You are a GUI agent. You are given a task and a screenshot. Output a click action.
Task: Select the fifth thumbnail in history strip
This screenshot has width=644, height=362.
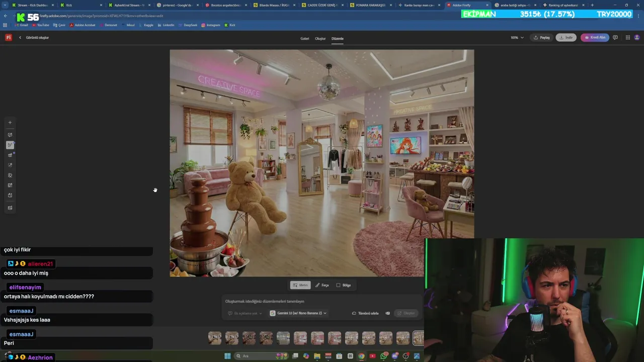coord(283,338)
